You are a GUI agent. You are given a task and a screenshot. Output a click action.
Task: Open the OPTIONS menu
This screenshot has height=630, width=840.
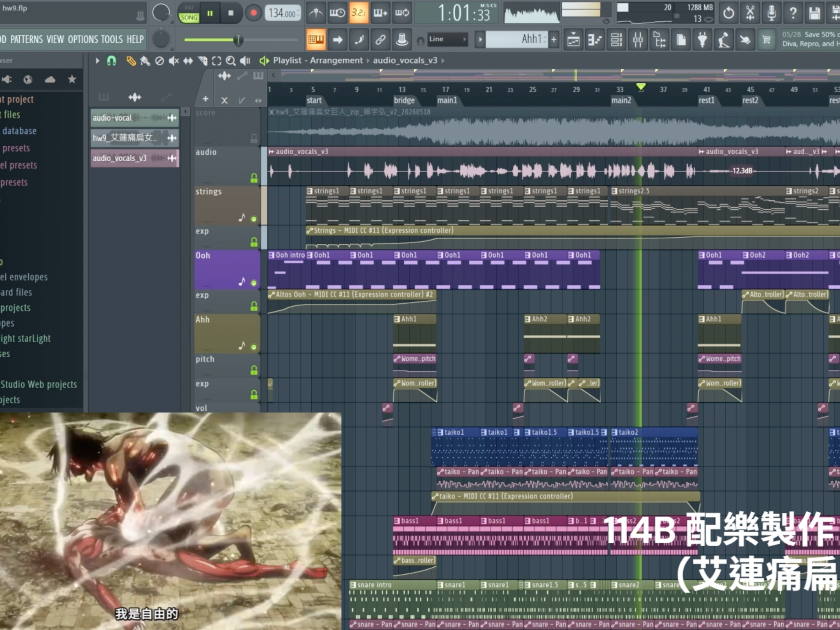(x=83, y=39)
